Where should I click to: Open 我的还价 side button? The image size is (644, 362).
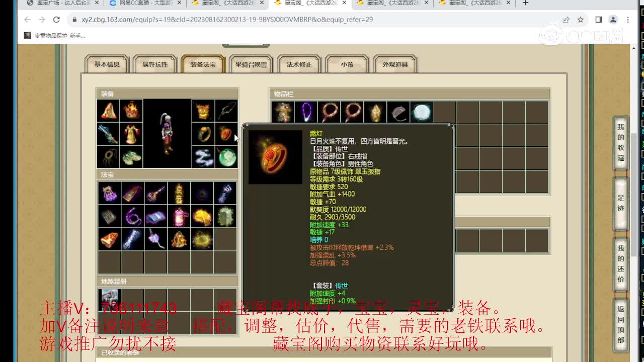(x=621, y=263)
